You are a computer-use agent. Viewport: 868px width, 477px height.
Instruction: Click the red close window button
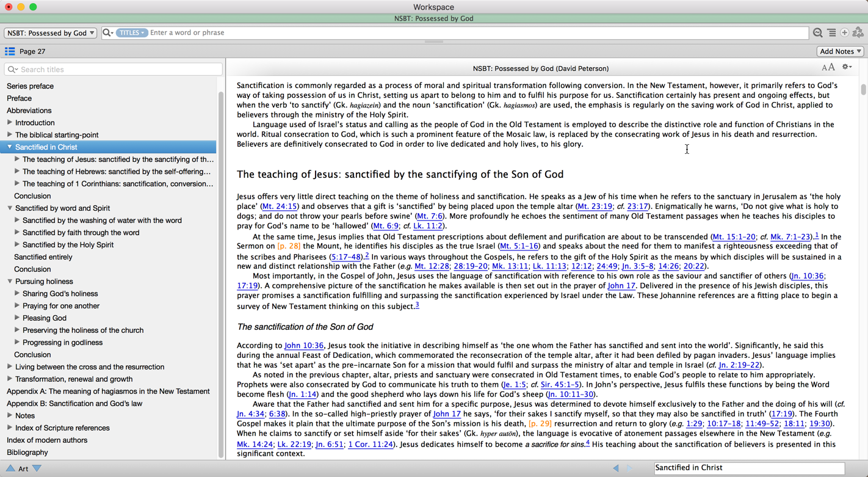[9, 7]
